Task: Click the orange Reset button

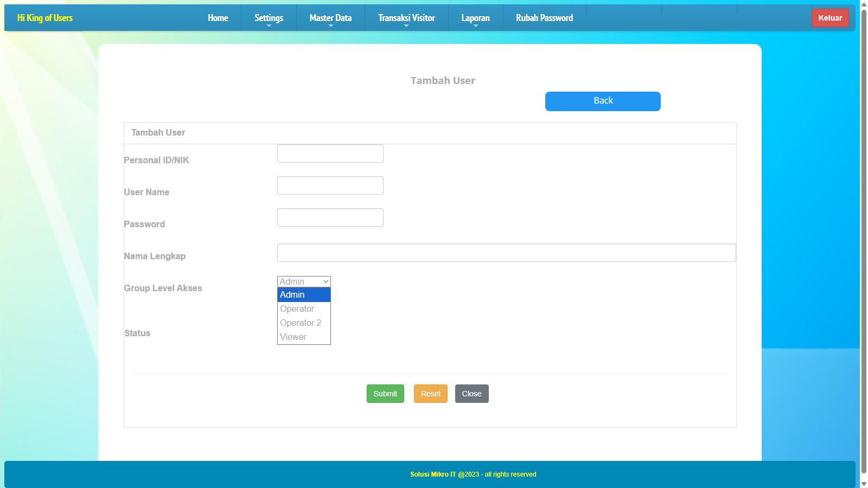Action: tap(430, 394)
